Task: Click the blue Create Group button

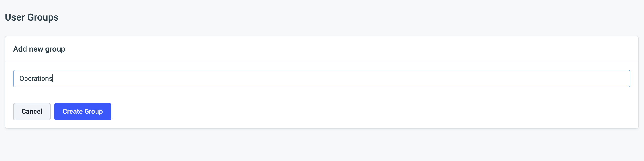Action: pyautogui.click(x=82, y=112)
